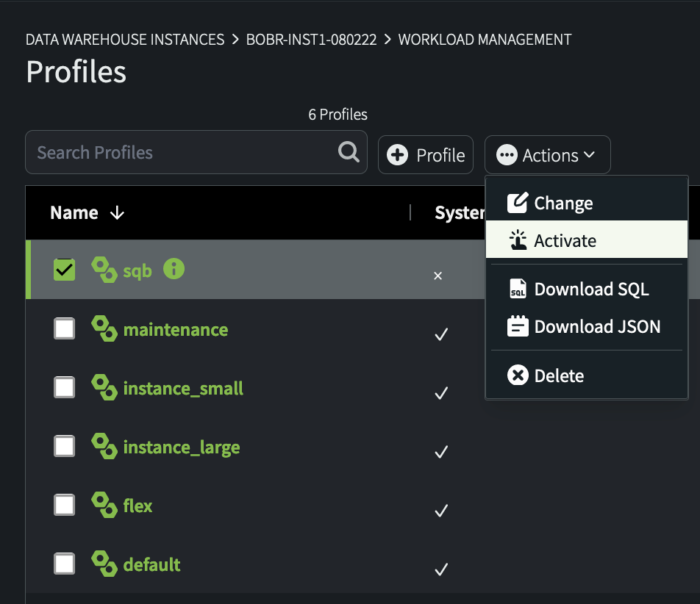Click the gear icon next to maintenance
Viewport: 700px width, 604px height.
click(x=104, y=328)
